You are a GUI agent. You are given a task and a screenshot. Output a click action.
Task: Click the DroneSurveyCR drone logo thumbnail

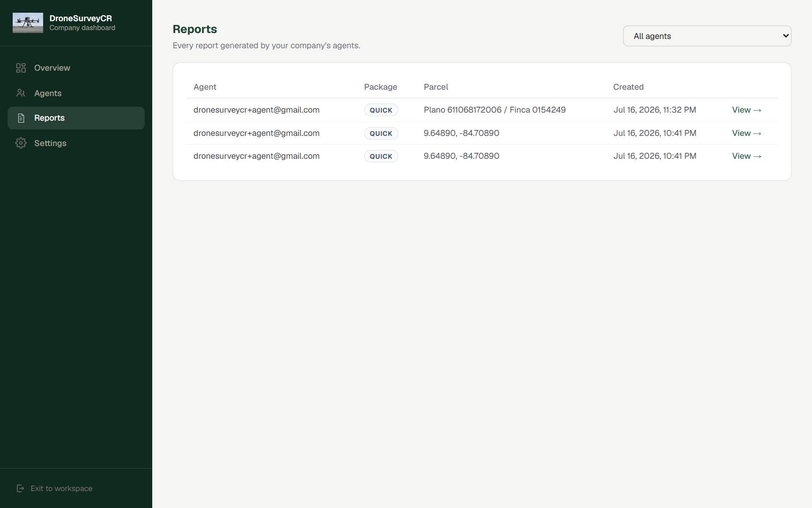pyautogui.click(x=28, y=23)
